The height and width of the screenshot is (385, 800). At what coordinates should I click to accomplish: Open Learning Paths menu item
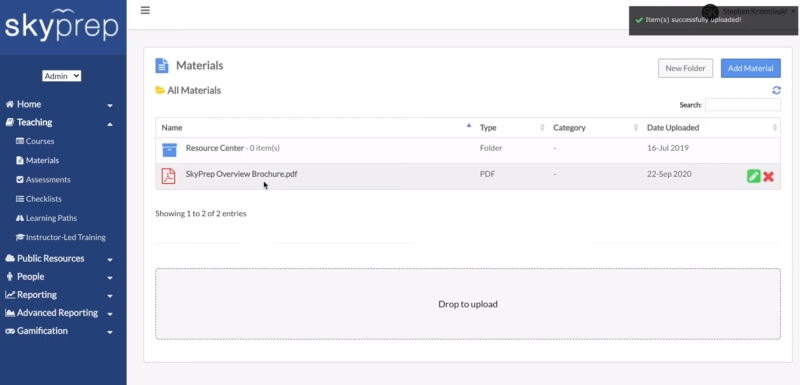coord(51,218)
